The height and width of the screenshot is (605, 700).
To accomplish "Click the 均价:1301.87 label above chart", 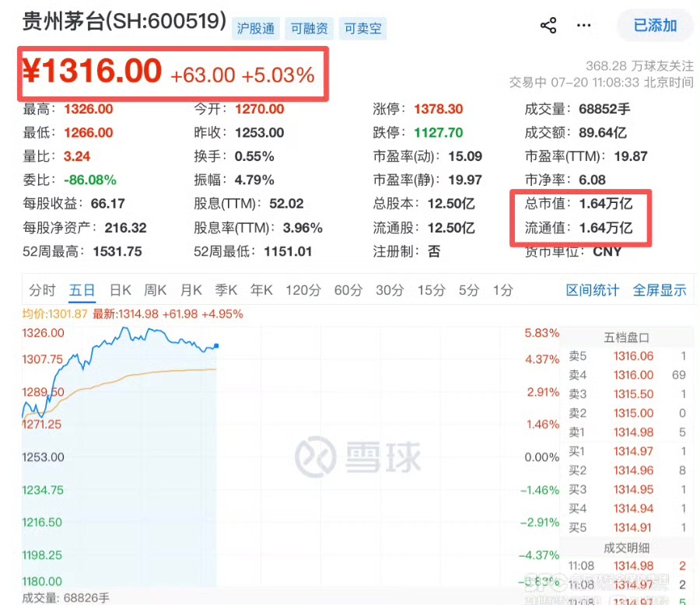I will (x=54, y=314).
